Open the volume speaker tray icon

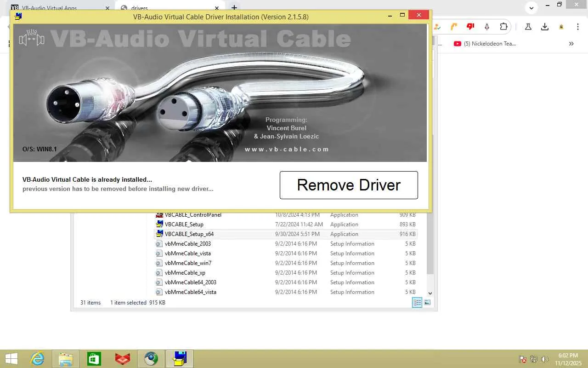[545, 359]
